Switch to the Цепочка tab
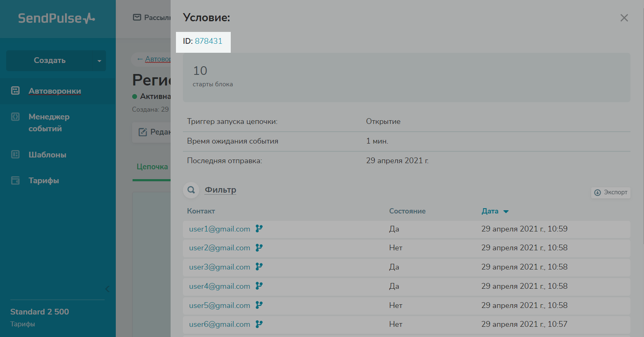 point(152,167)
